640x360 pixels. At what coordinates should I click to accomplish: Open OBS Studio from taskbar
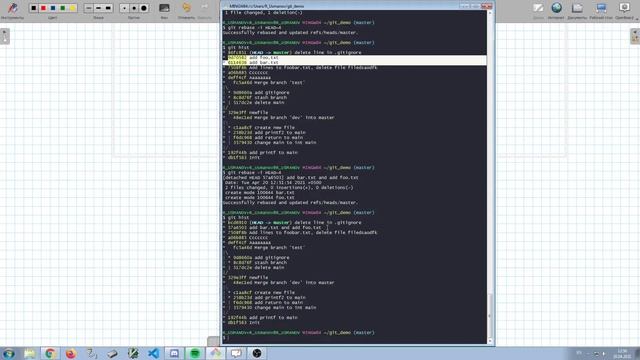point(257,353)
